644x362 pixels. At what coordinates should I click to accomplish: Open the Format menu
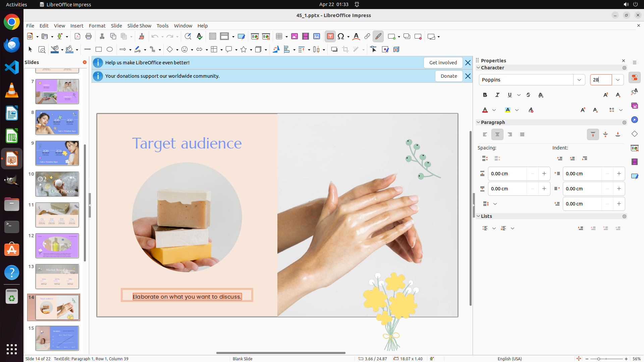tap(97, 26)
